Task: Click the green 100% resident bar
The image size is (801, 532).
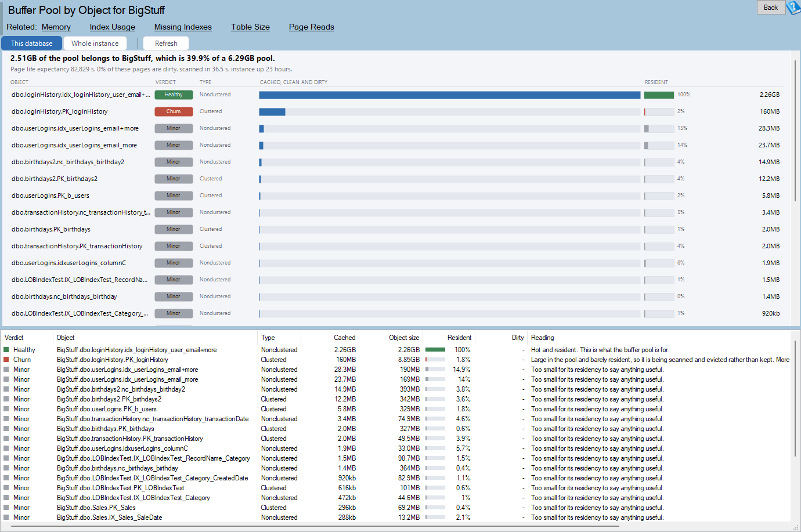Action: point(659,95)
